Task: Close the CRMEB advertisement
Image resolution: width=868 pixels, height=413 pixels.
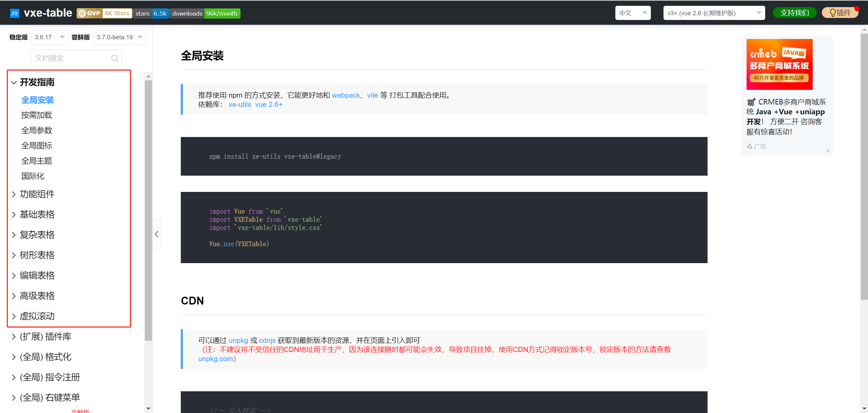Action: [828, 150]
